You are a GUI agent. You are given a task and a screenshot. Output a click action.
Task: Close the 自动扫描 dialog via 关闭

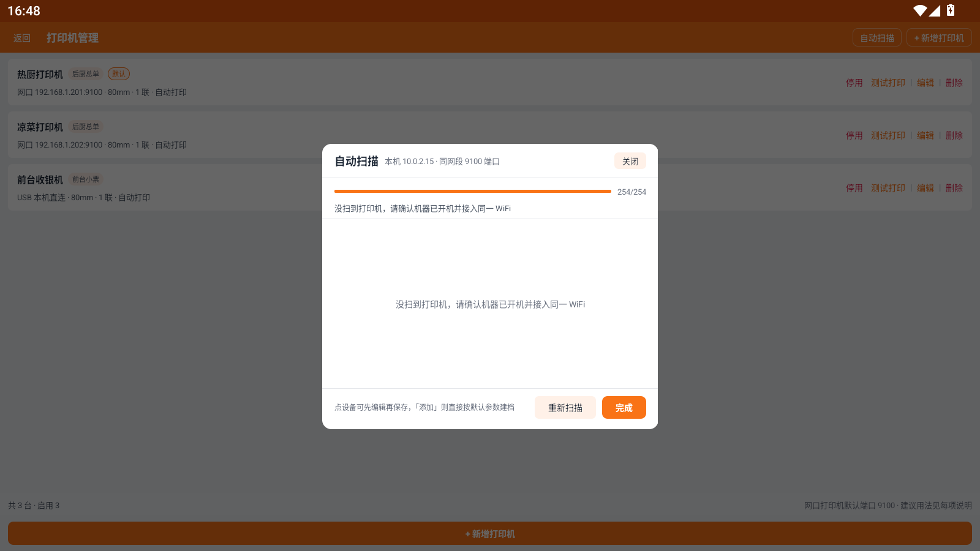(x=630, y=161)
